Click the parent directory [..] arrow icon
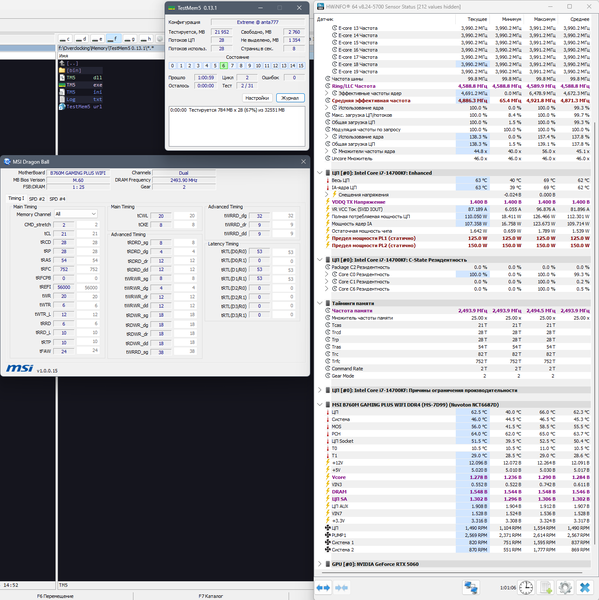Viewport: 599px width, 600px height. tap(62, 63)
